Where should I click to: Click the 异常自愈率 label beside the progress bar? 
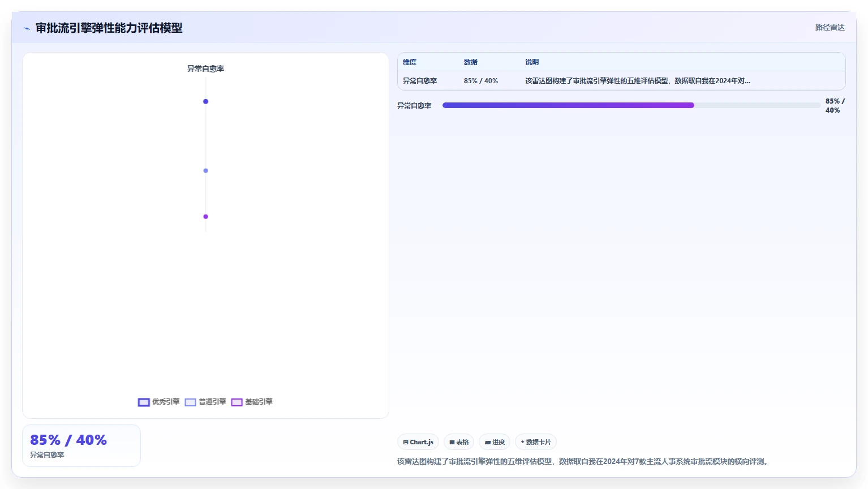(x=414, y=106)
